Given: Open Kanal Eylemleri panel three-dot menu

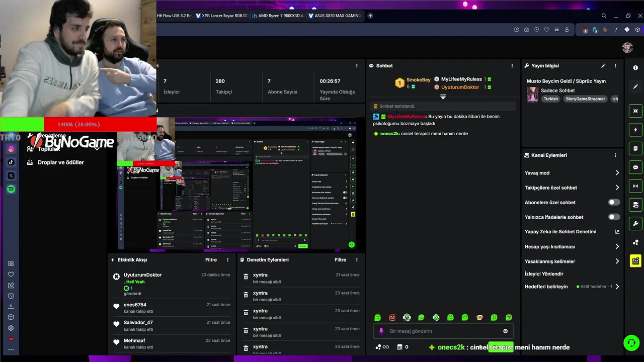Looking at the screenshot, I should pyautogui.click(x=615, y=155).
